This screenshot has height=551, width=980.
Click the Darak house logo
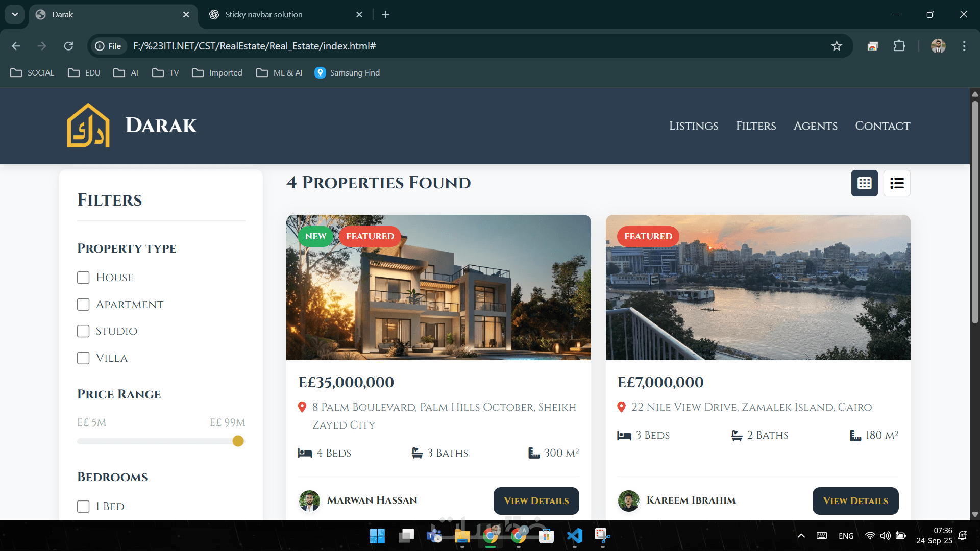pos(88,126)
